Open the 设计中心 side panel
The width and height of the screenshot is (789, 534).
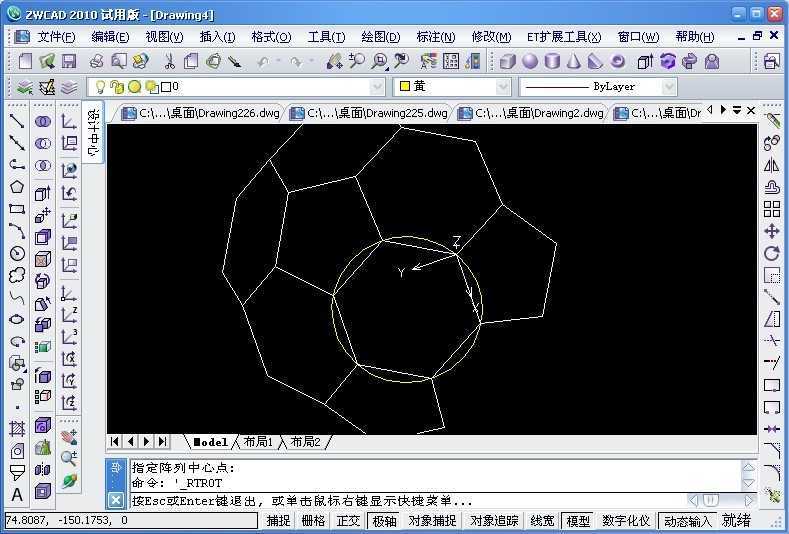(x=93, y=131)
